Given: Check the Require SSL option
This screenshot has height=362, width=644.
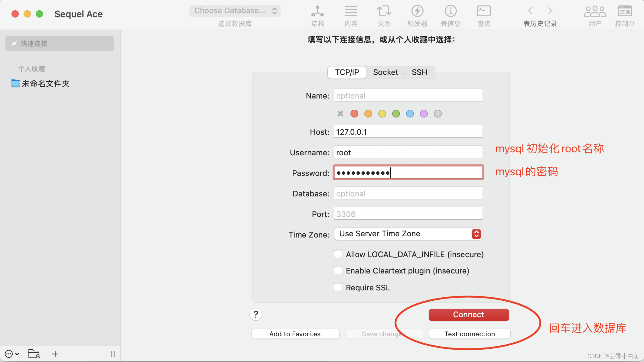Looking at the screenshot, I should pyautogui.click(x=338, y=287).
